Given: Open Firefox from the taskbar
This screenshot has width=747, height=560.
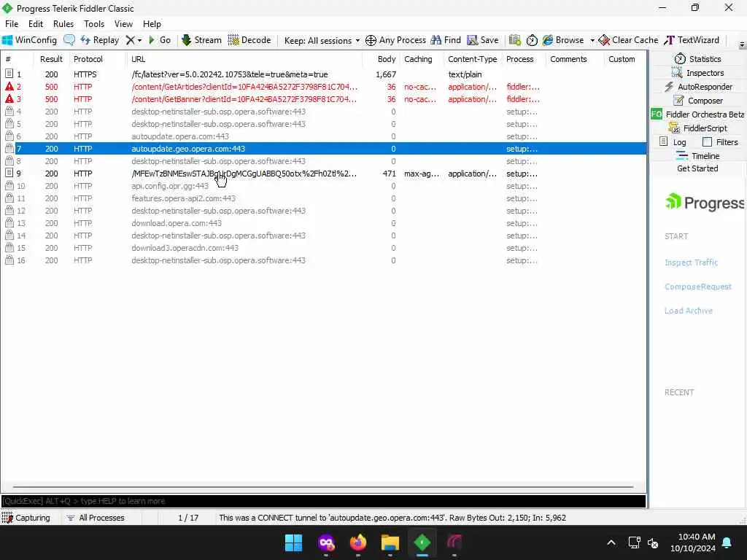Looking at the screenshot, I should (x=357, y=542).
